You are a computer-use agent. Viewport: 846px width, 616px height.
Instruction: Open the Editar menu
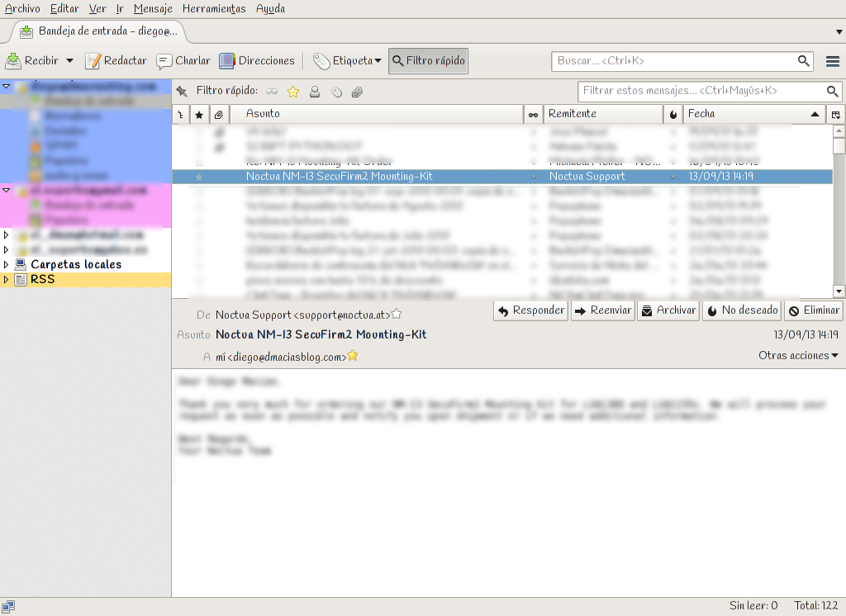tap(64, 8)
